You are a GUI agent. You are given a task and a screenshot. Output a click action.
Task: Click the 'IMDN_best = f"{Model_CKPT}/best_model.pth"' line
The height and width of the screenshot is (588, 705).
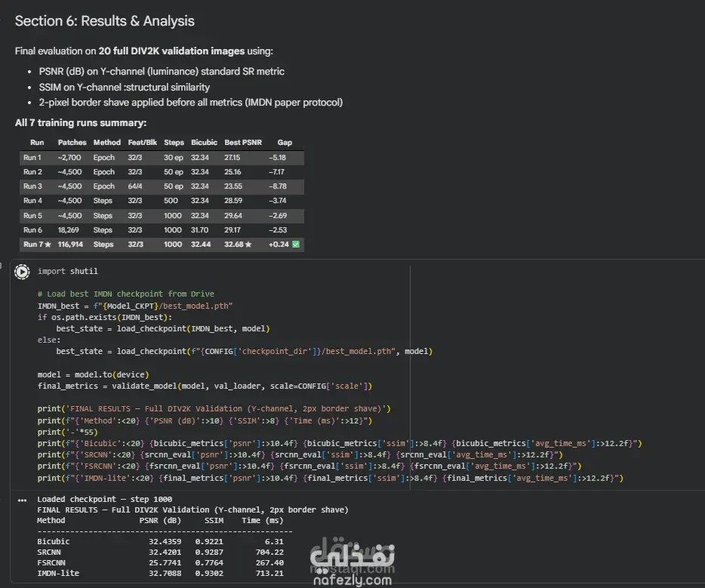click(135, 306)
